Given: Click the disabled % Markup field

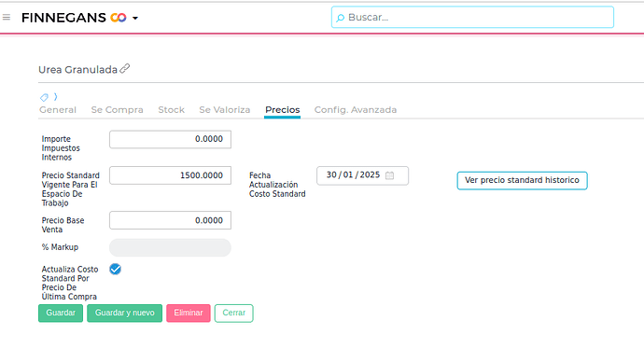Looking at the screenshot, I should click(170, 247).
